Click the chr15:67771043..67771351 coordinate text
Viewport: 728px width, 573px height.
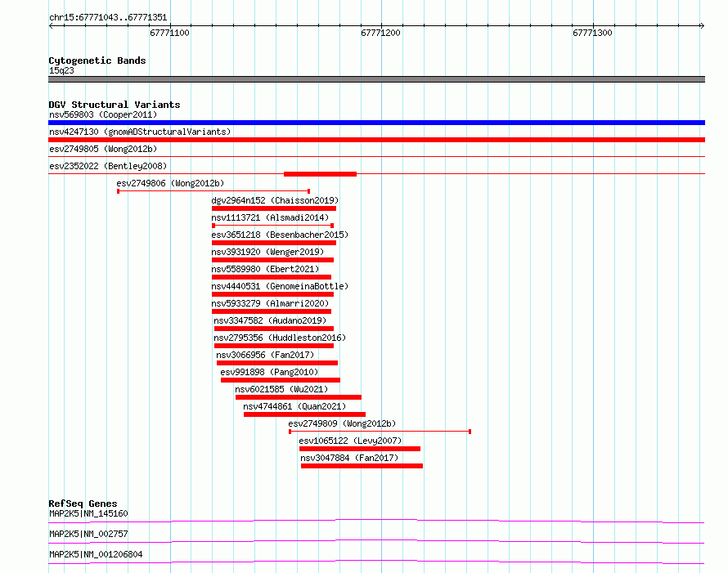[x=108, y=17]
